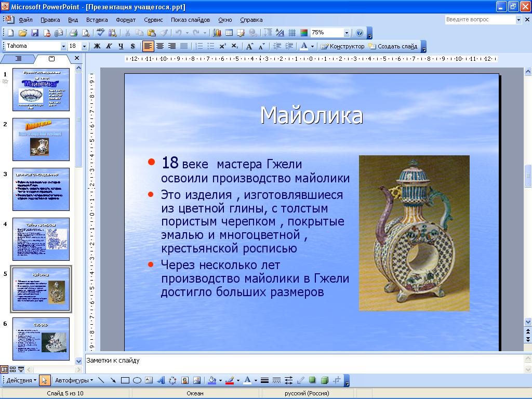The width and height of the screenshot is (532, 399).
Task: Open the Вставка menu
Action: (x=97, y=20)
